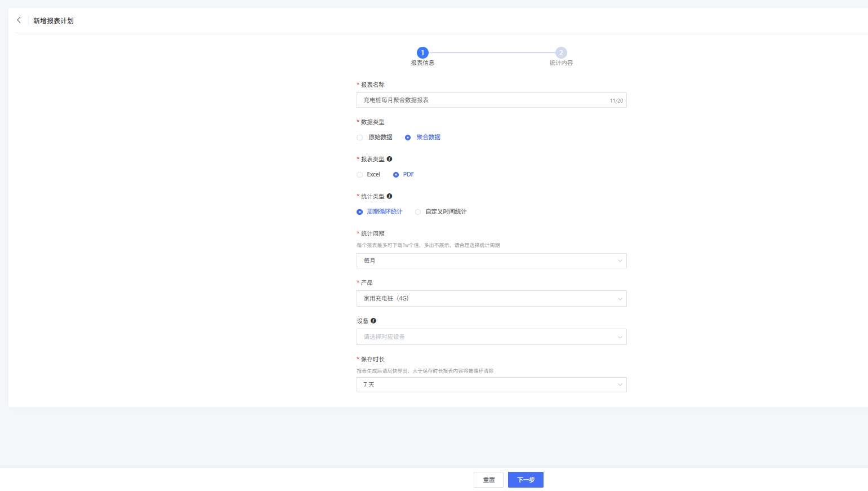This screenshot has height=491, width=868.
Task: Click the 下一步 button
Action: (526, 480)
